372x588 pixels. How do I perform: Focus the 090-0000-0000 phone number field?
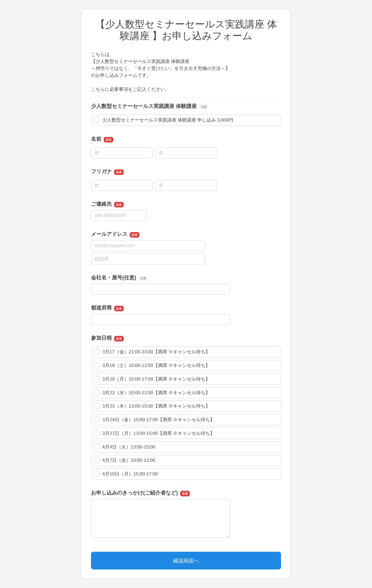pos(119,216)
